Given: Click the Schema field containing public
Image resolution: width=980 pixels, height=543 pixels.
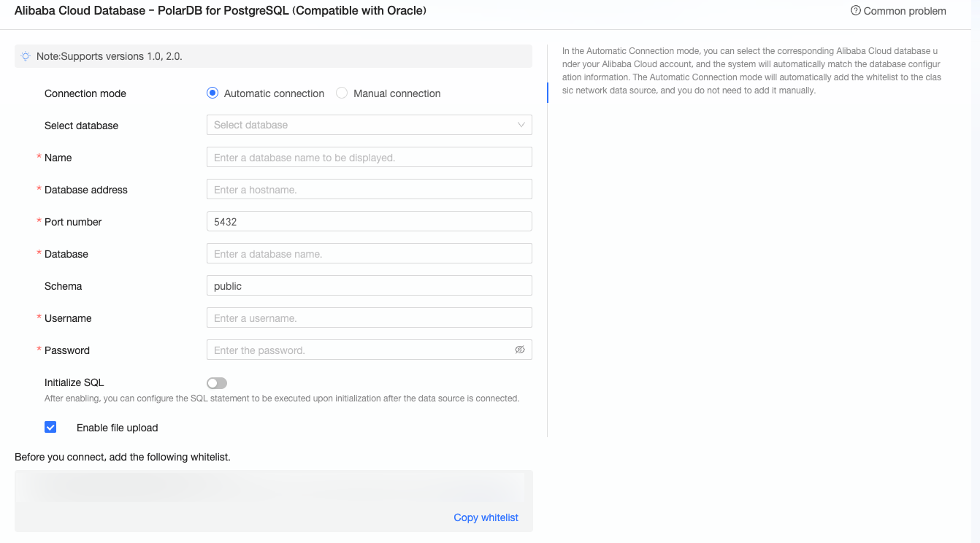Looking at the screenshot, I should [x=369, y=285].
